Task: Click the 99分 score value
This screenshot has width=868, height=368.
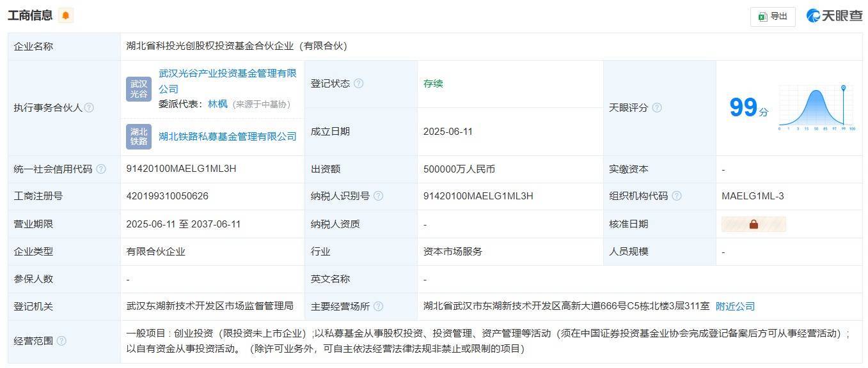Action: coord(748,107)
